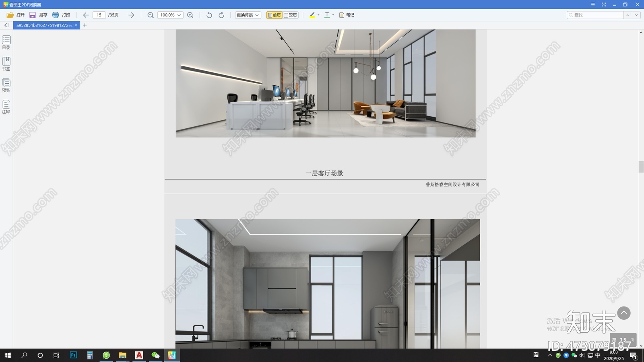The height and width of the screenshot is (362, 644).
Task: Rotate the page counterclockwise
Action: pos(209,15)
